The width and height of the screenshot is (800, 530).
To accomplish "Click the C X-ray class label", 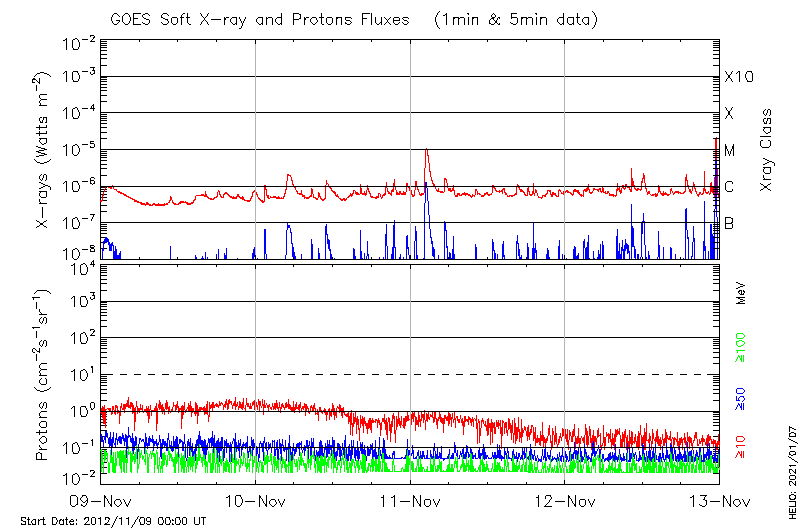I will coord(729,187).
